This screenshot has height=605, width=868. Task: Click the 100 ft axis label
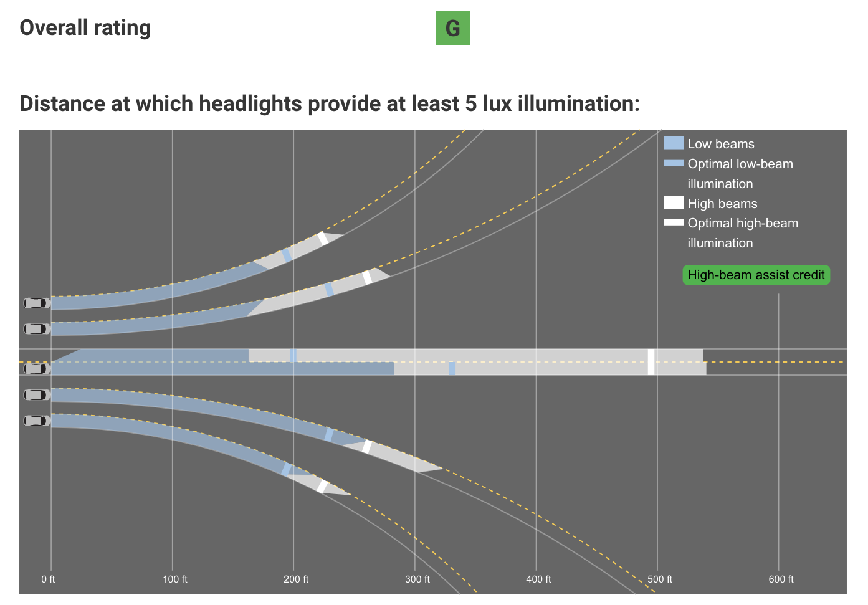(x=175, y=579)
